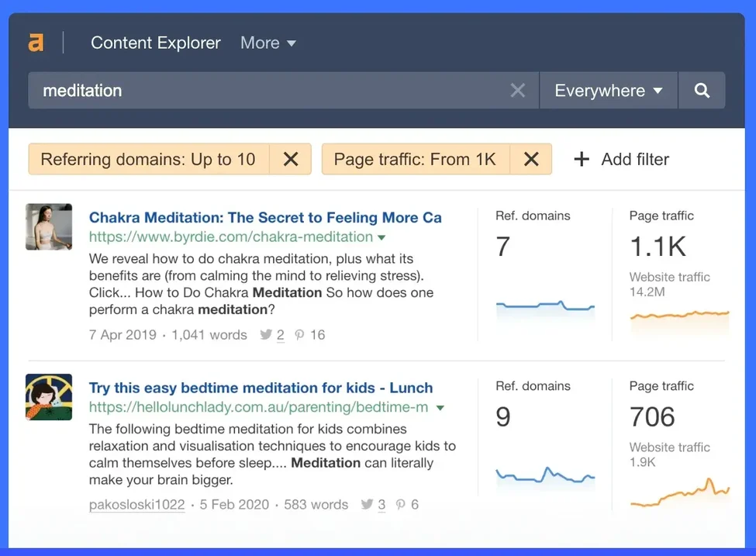Image resolution: width=756 pixels, height=556 pixels.
Task: Click the Twitter icon showing 3 shares
Action: click(x=366, y=504)
